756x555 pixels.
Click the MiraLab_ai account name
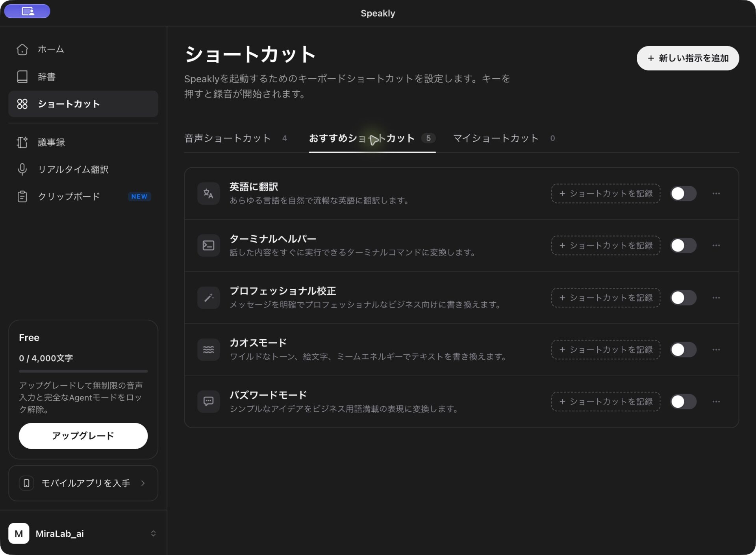60,534
